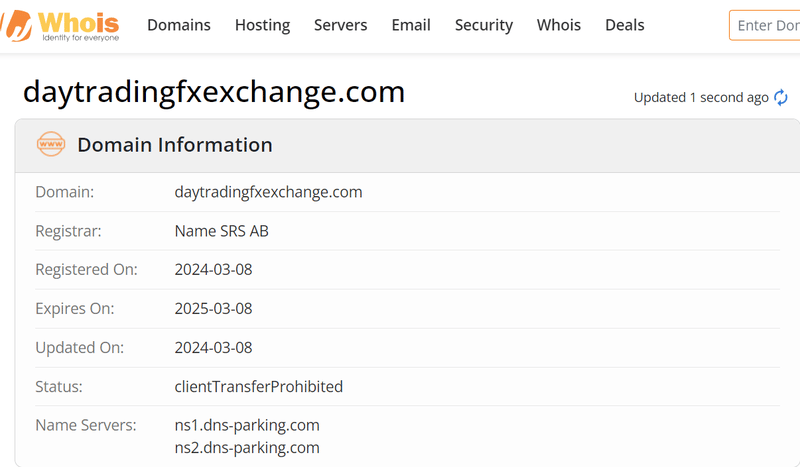This screenshot has height=467, width=800.
Task: Click the refresh icon beside Updated 1 second ago
Action: [x=781, y=97]
